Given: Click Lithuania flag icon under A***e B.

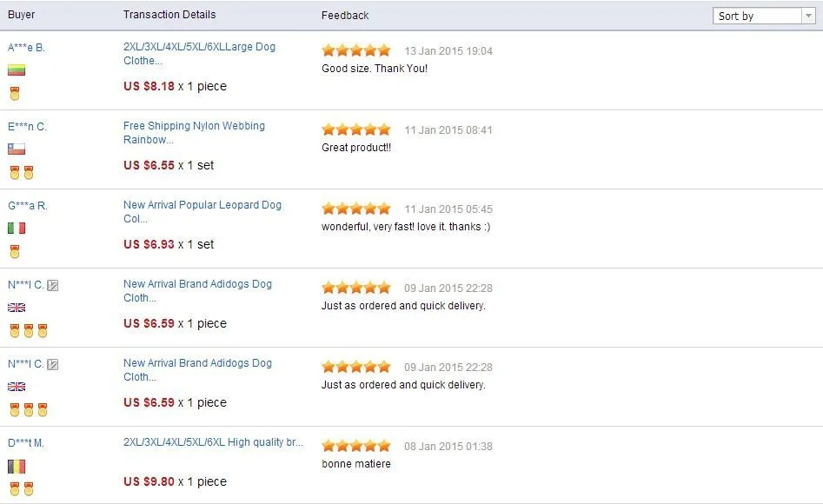Looking at the screenshot, I should coord(17,70).
